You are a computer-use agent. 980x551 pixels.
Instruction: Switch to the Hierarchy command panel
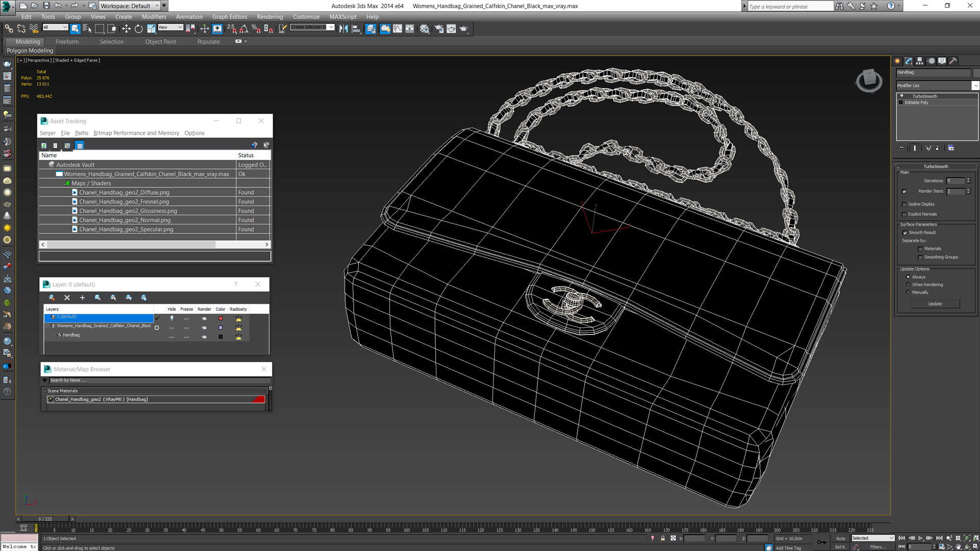click(920, 61)
